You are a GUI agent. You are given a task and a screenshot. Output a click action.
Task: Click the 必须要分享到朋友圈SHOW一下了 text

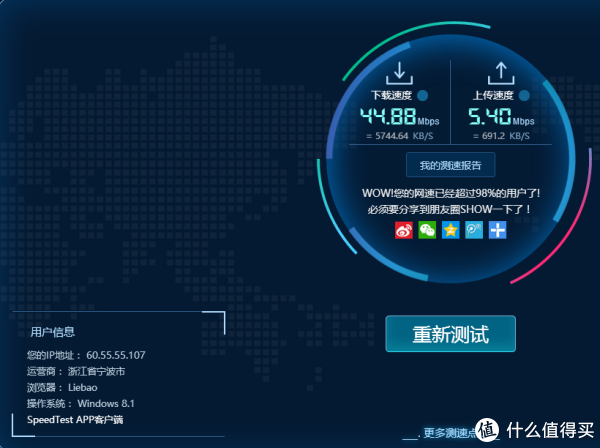point(449,209)
